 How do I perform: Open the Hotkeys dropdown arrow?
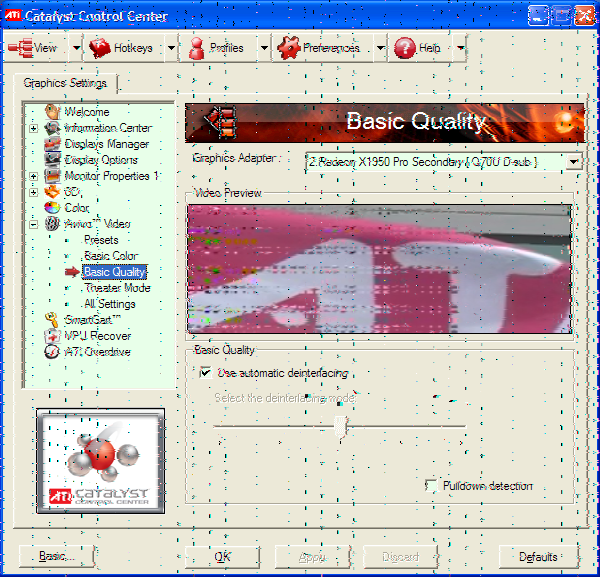click(x=171, y=48)
